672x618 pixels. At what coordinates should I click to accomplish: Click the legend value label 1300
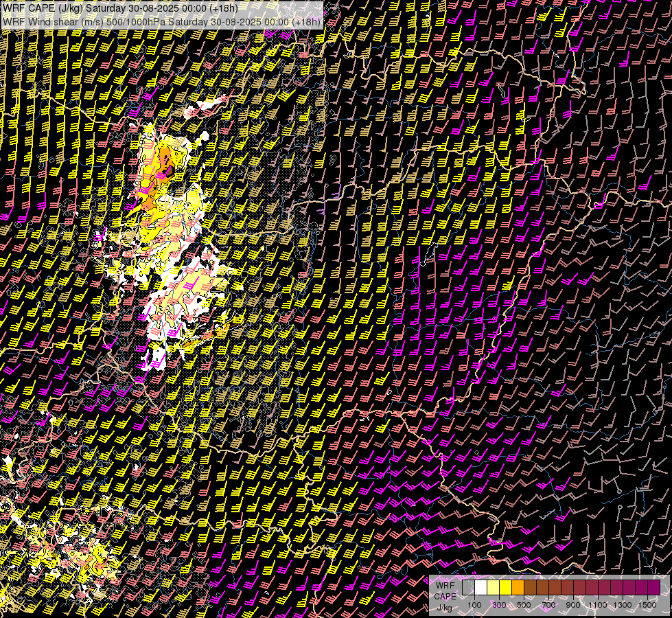pos(623,605)
